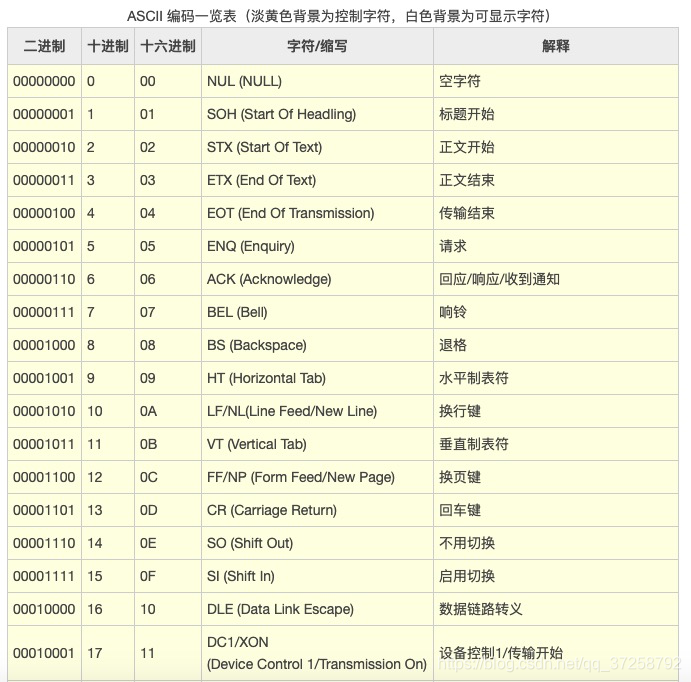The width and height of the screenshot is (691, 682).
Task: Click the 换页键 cell
Action: coord(556,478)
